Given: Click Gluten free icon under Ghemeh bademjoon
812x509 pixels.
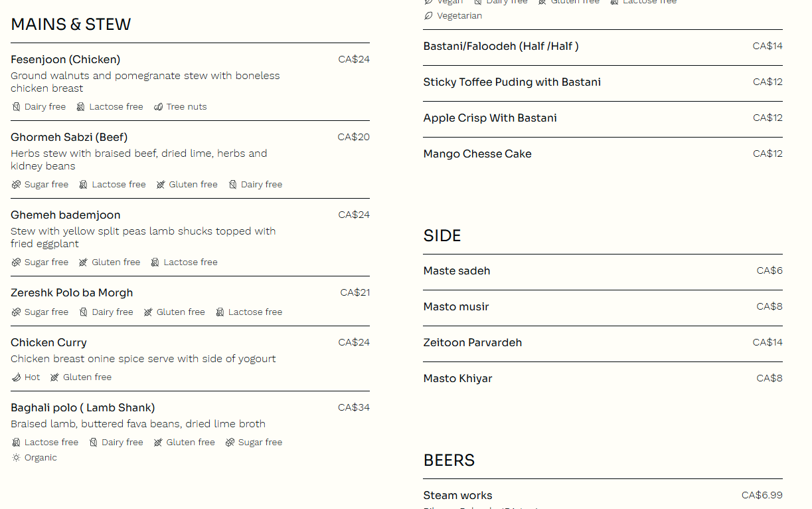Looking at the screenshot, I should pos(84,262).
